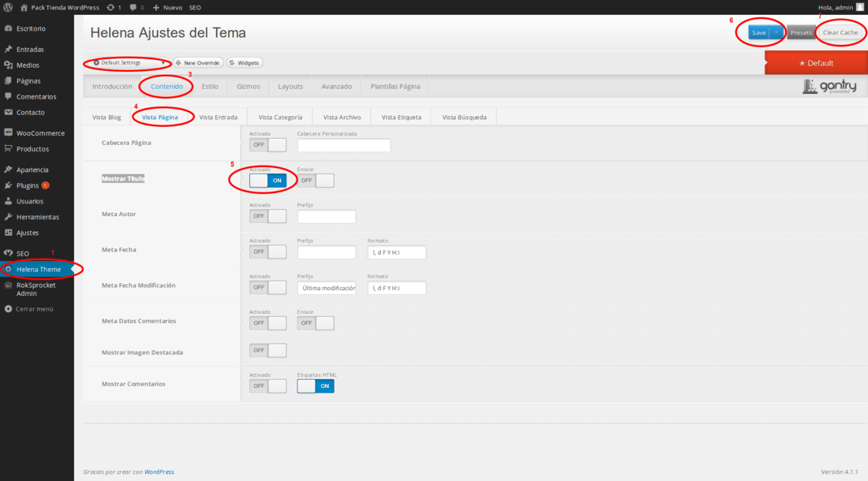Click the WordPress logo in the admin bar

(8, 7)
